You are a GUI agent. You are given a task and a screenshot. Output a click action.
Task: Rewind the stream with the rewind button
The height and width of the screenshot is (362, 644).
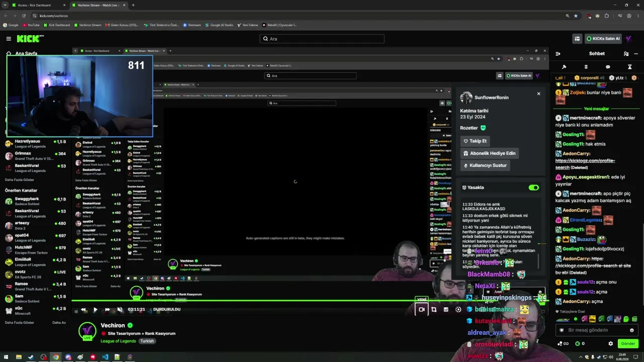pyautogui.click(x=83, y=310)
